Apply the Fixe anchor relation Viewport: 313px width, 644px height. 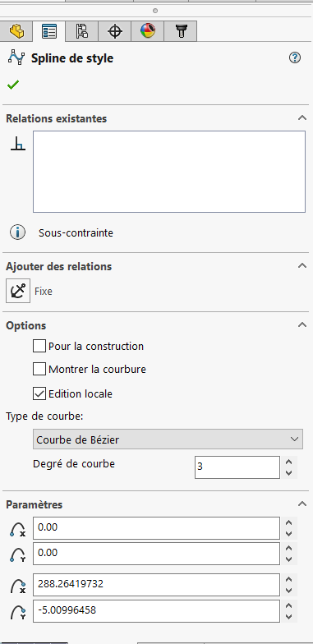[x=18, y=291]
